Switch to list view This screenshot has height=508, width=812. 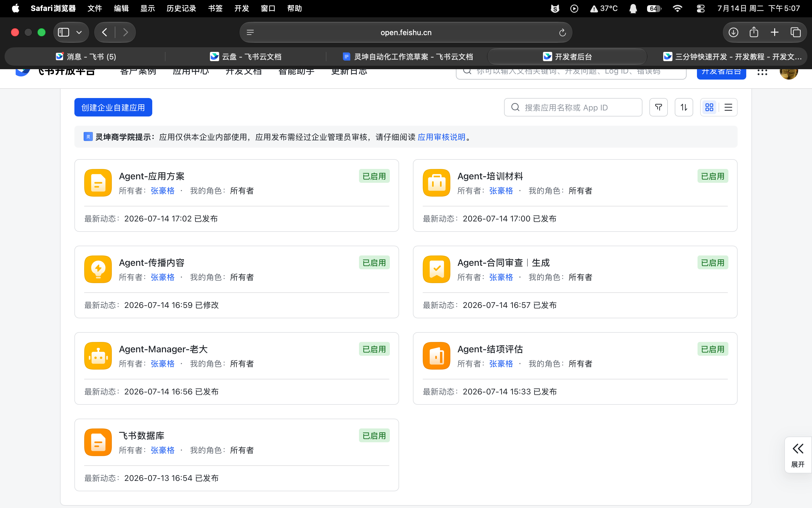coord(728,107)
